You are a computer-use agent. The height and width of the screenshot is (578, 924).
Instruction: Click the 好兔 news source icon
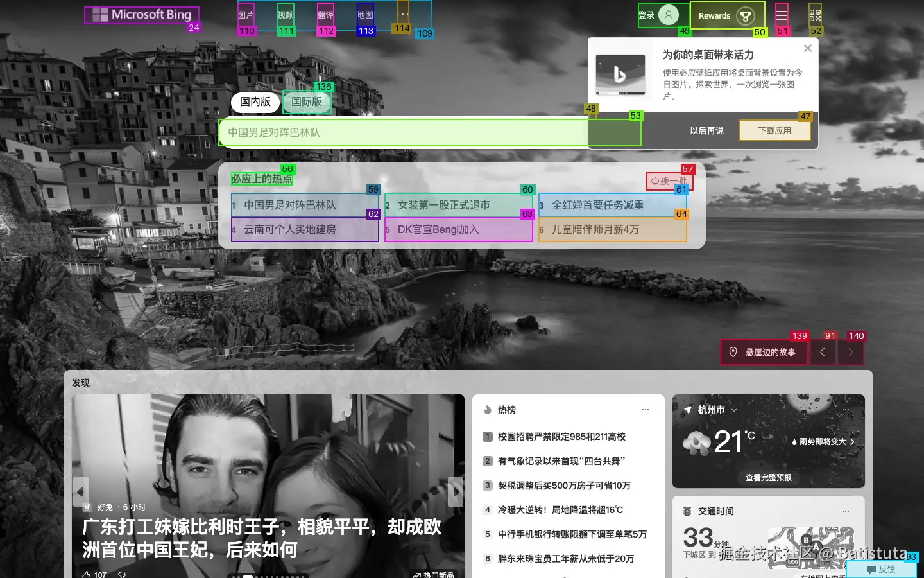[x=87, y=507]
